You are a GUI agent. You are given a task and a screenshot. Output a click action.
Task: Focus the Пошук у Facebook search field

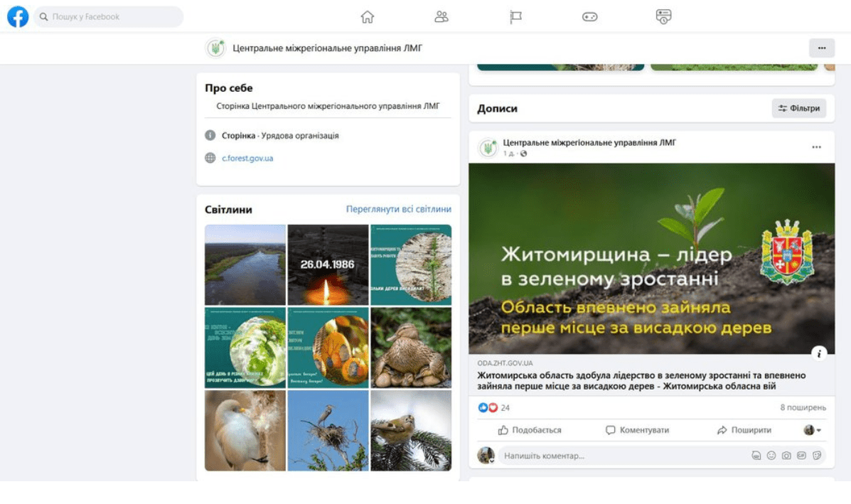114,16
